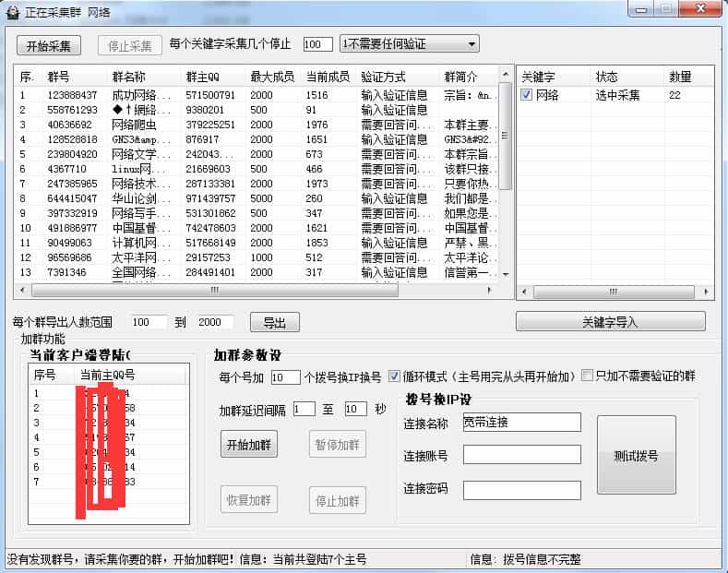Close the window with the red X button
Viewport: 728px width, 573px height.
click(x=701, y=8)
